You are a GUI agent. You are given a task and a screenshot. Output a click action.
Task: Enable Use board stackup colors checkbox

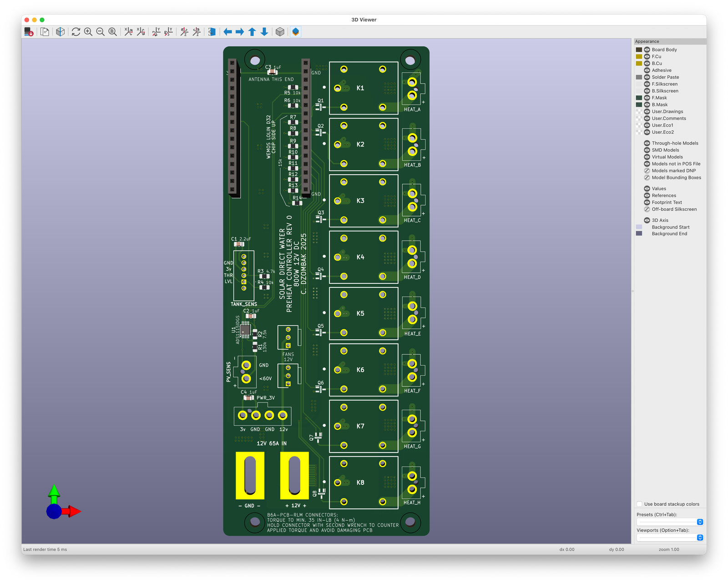(x=639, y=504)
